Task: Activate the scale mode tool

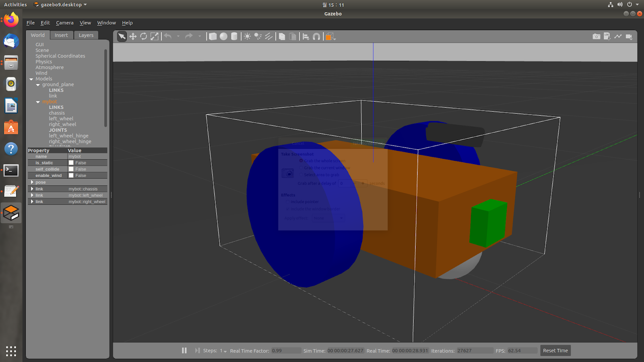Action: click(155, 37)
